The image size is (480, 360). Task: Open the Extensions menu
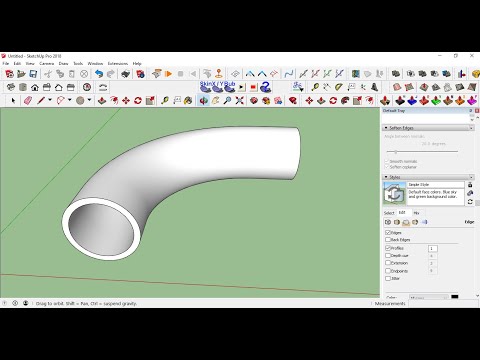(x=118, y=63)
